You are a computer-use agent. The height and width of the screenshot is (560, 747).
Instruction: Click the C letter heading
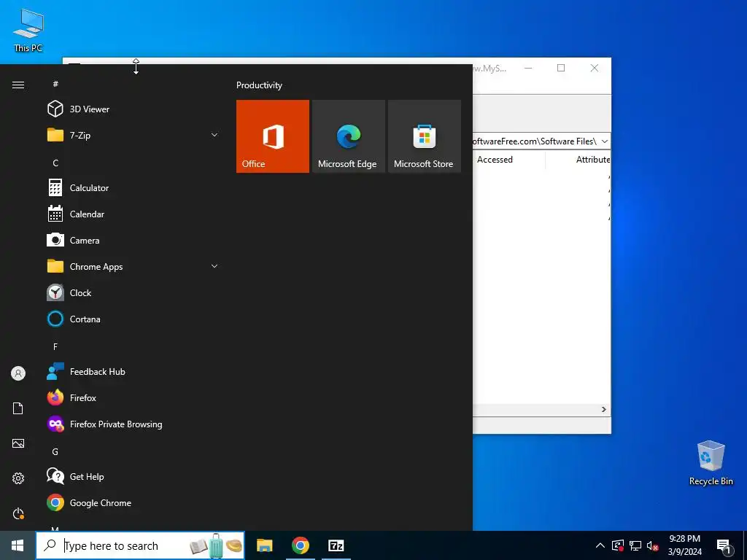55,163
